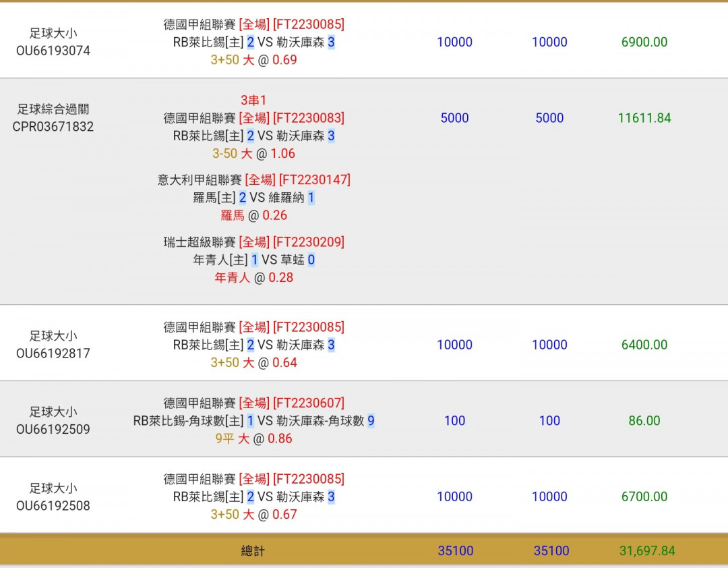Click 年青人[主] 1 VS 草蜢 0 line
Viewport: 728px width, 568px height.
point(253,260)
